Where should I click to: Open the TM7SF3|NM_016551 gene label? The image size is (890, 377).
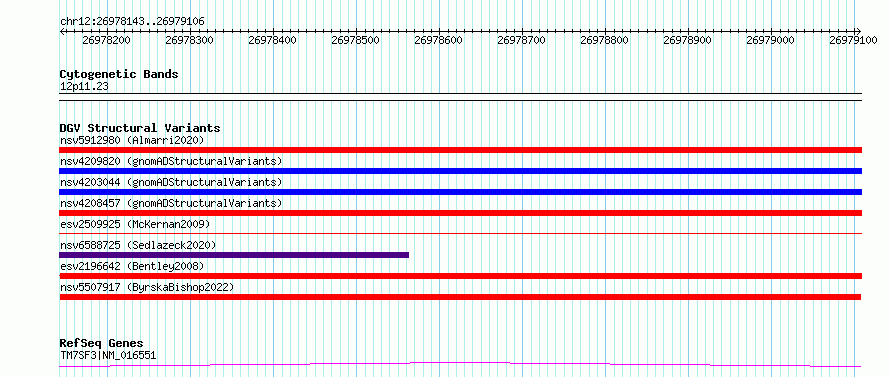pos(108,356)
